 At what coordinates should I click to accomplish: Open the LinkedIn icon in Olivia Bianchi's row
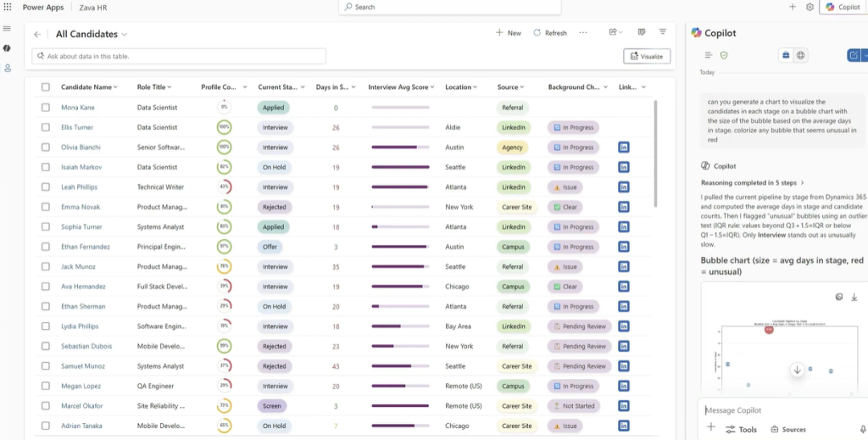point(624,148)
